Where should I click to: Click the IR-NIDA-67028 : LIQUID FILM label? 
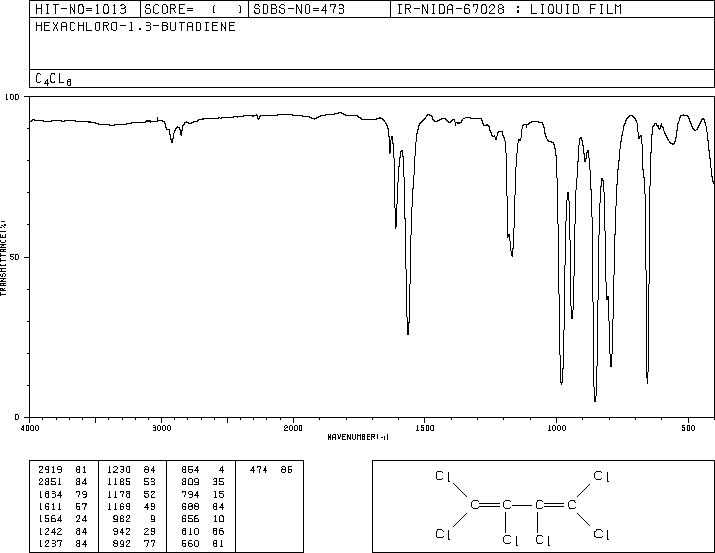coord(509,9)
